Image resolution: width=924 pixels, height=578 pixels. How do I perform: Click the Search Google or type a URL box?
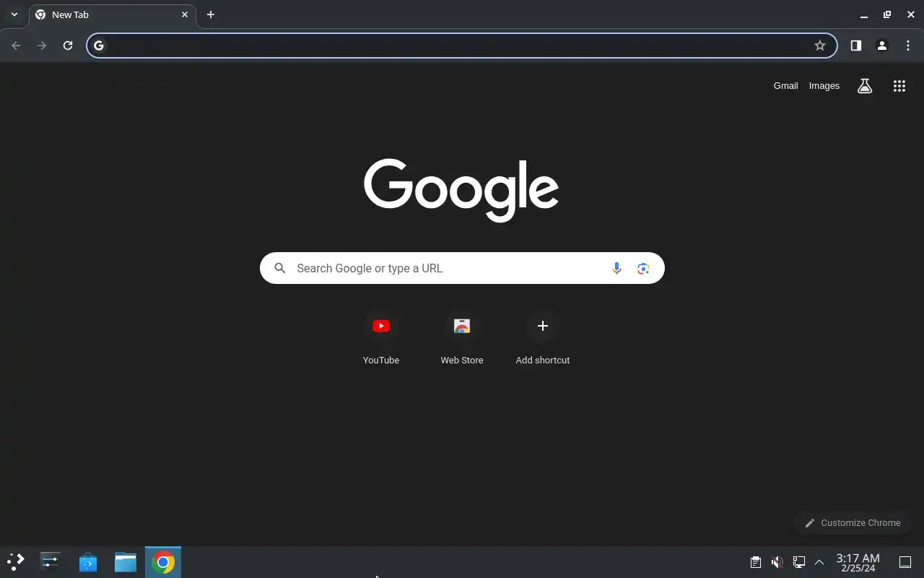coord(462,268)
